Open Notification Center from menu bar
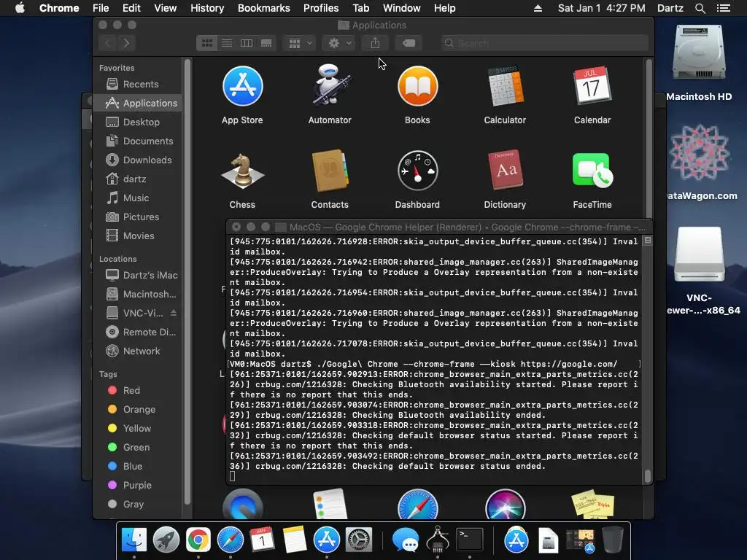Image resolution: width=747 pixels, height=560 pixels. [723, 8]
